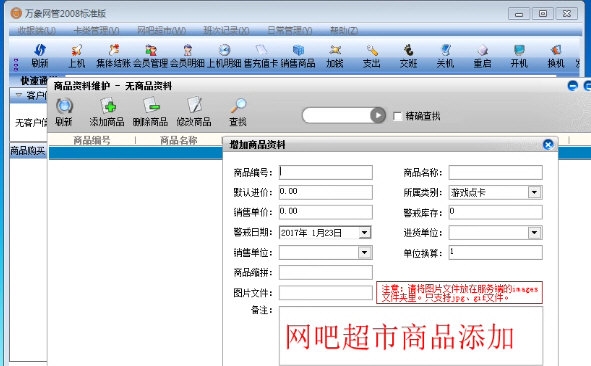Open the 网吧超市 menu
Screen dimensions: 591x366
[161, 31]
